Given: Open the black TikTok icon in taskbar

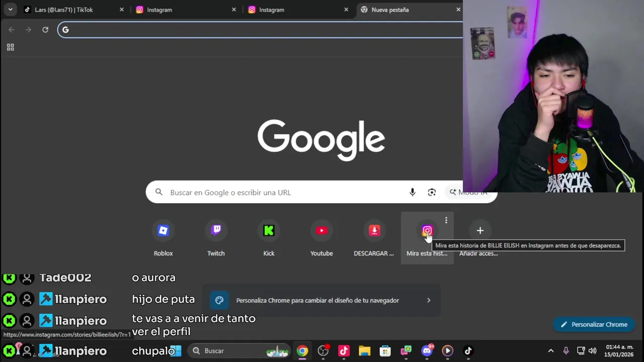Looking at the screenshot, I should pos(468,351).
